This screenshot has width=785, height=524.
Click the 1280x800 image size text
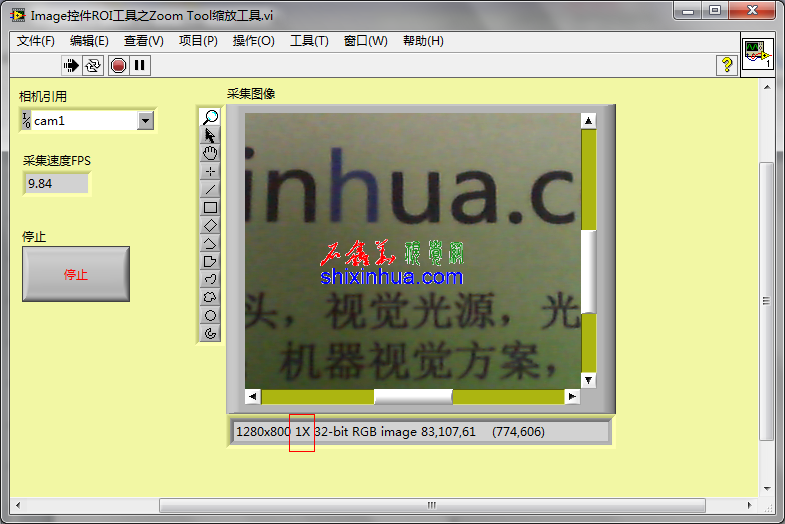[x=263, y=432]
